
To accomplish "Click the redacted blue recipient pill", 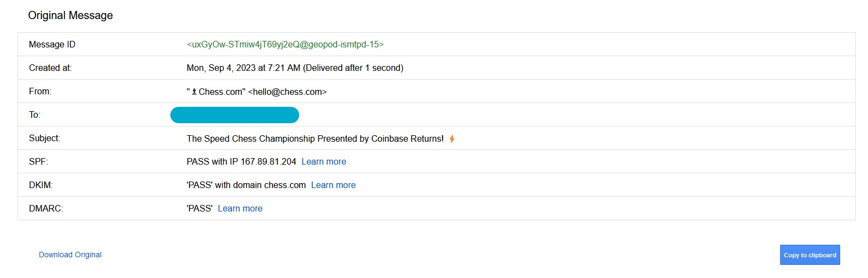I will 235,115.
